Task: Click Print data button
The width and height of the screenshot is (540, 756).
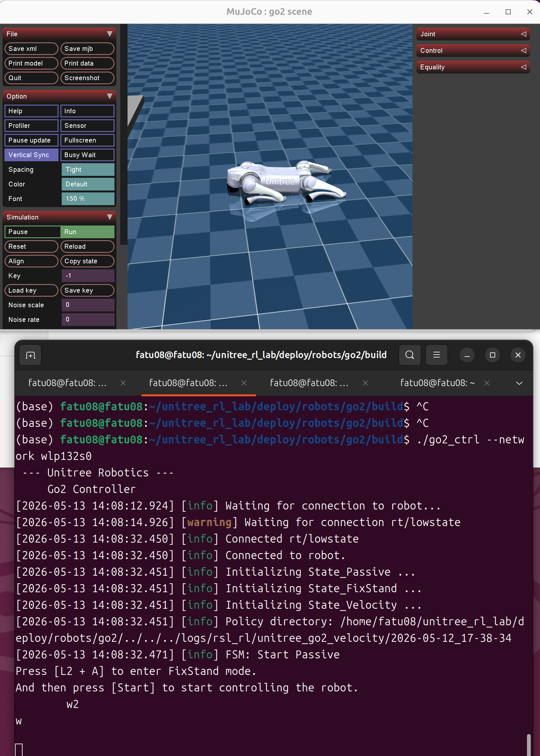Action: tap(87, 63)
